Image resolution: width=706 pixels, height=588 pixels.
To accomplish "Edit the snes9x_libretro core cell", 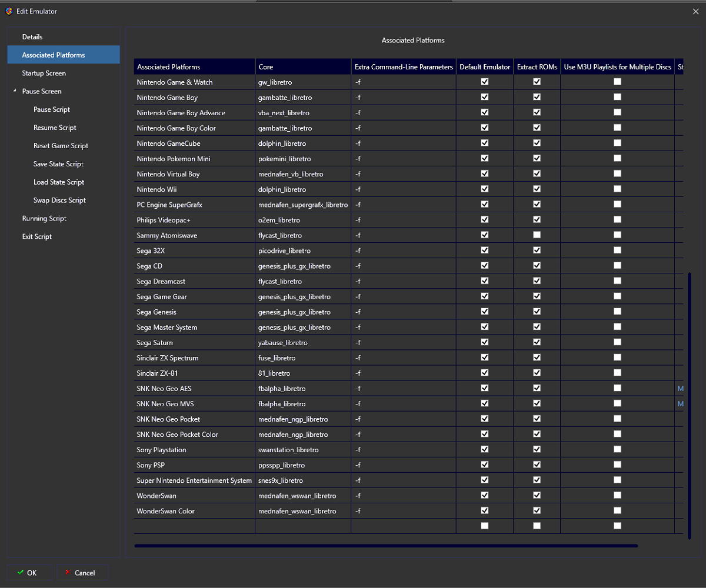I will 303,480.
